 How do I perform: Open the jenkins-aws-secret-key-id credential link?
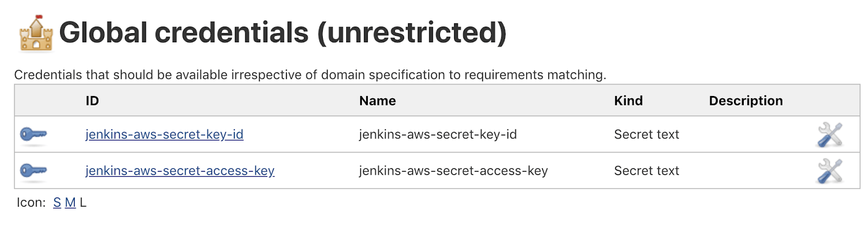click(x=164, y=135)
